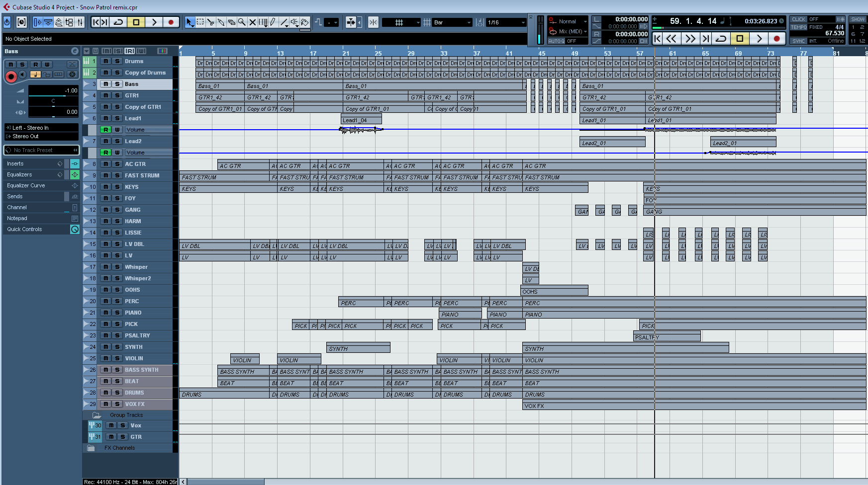This screenshot has width=868, height=485.
Task: Click the Lead1_04 event on timeline
Action: [361, 120]
